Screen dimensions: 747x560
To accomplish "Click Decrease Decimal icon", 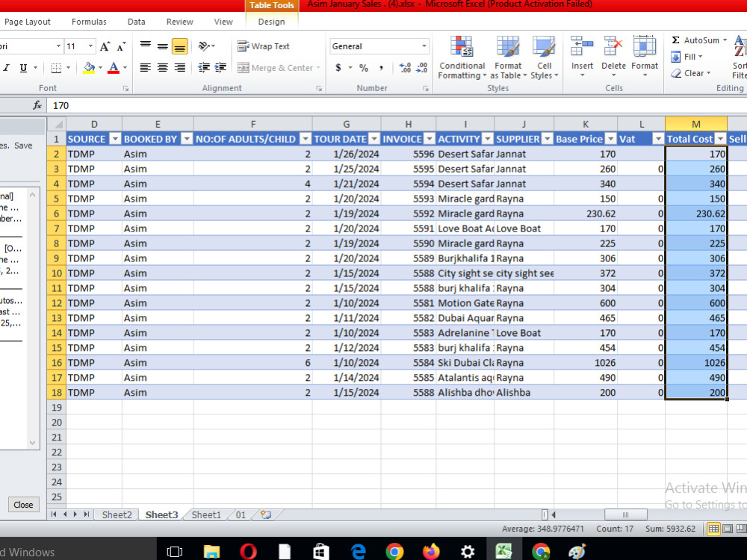I will click(421, 68).
